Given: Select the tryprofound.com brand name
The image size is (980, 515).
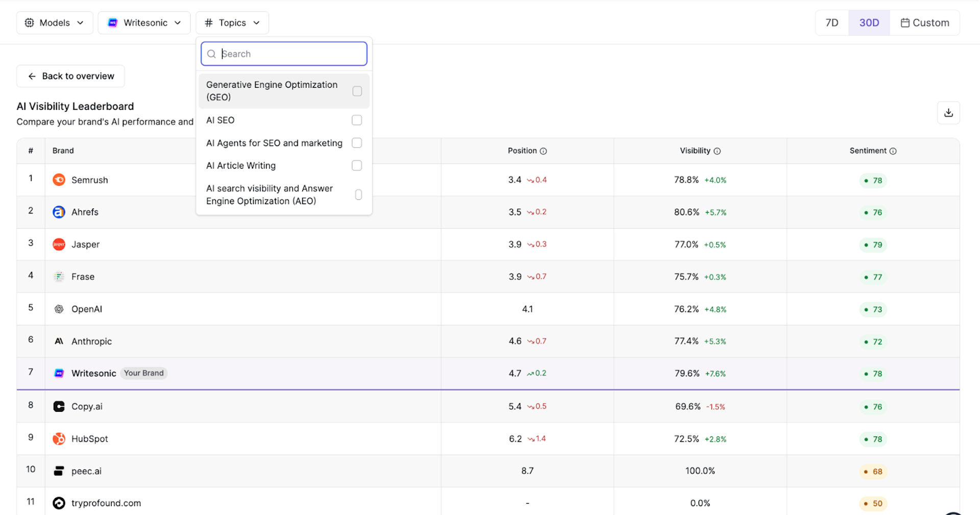Looking at the screenshot, I should click(x=106, y=503).
